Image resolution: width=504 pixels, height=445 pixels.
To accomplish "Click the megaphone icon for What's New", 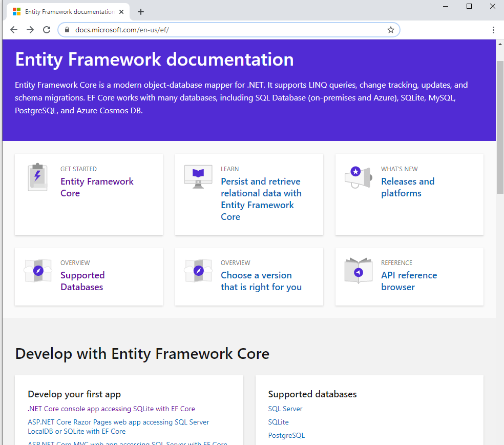I will coord(359,177).
